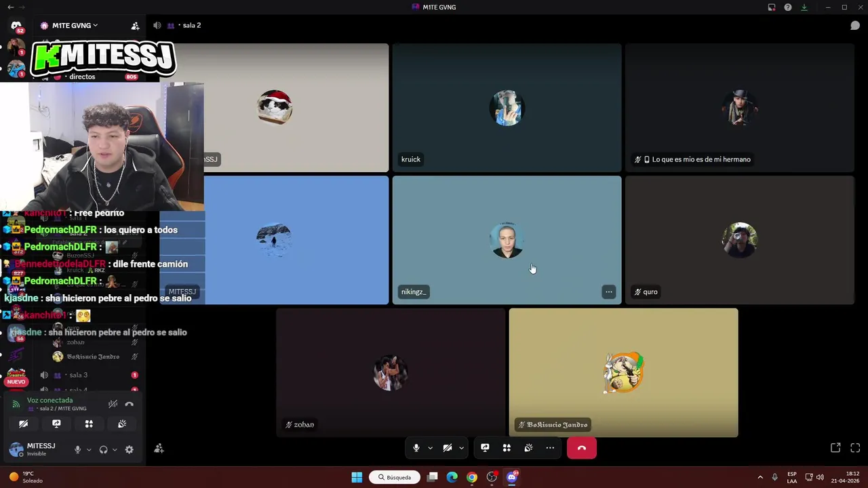Focus the kruick video tile

point(507,108)
